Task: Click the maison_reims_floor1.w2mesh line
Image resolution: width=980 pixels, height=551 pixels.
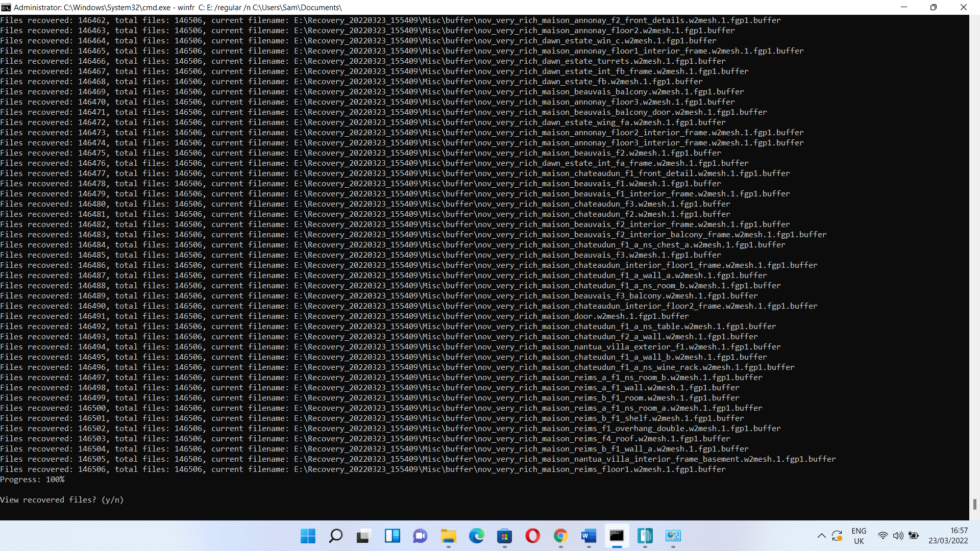Action: pos(363,469)
